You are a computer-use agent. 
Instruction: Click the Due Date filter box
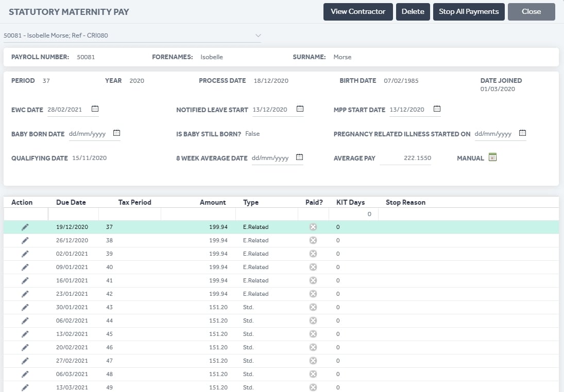click(73, 214)
